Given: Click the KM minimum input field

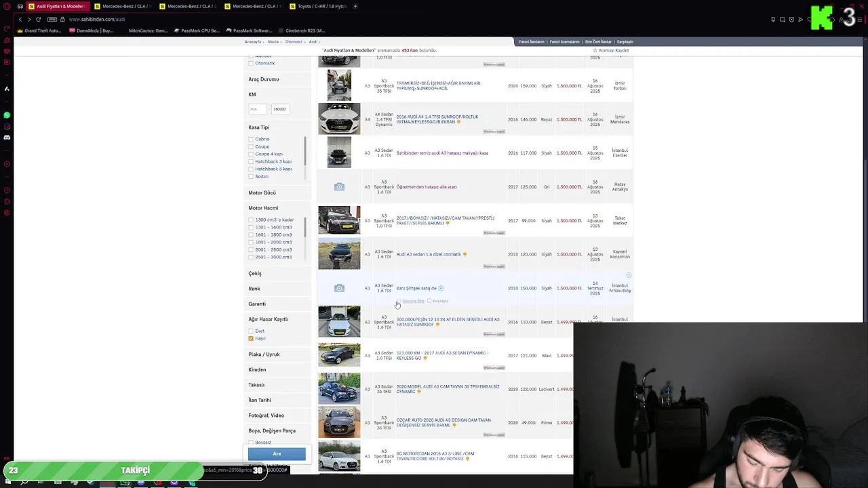Looking at the screenshot, I should point(257,109).
